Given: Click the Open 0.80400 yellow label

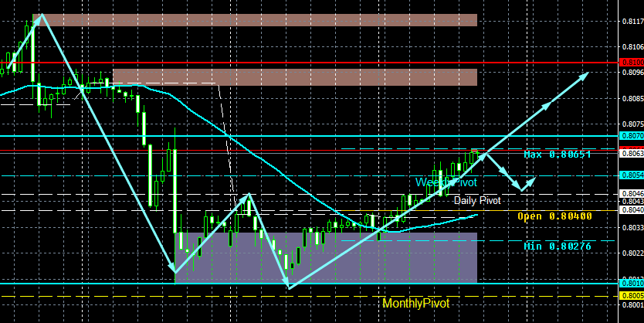Looking at the screenshot, I should pyautogui.click(x=554, y=216).
